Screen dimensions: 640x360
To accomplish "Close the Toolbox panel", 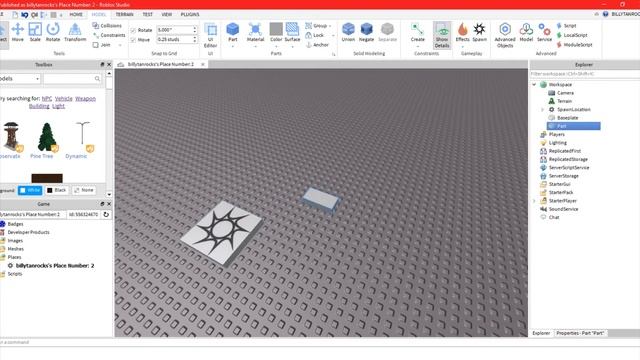I will click(x=109, y=64).
